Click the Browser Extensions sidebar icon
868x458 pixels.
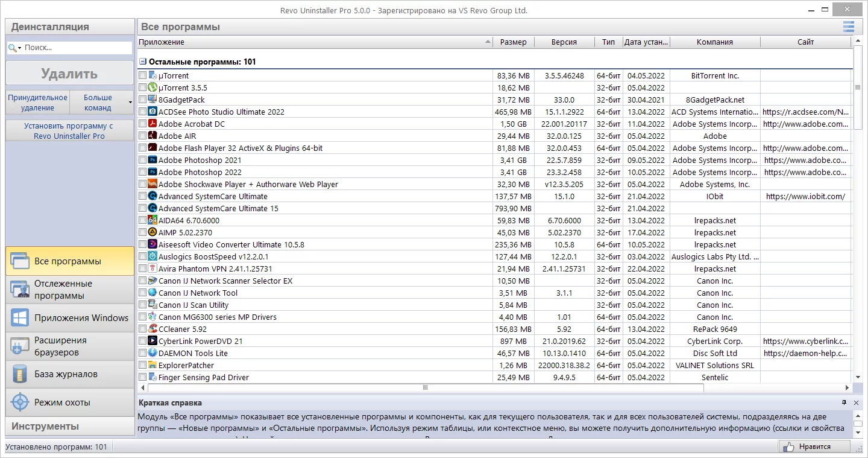(x=20, y=346)
